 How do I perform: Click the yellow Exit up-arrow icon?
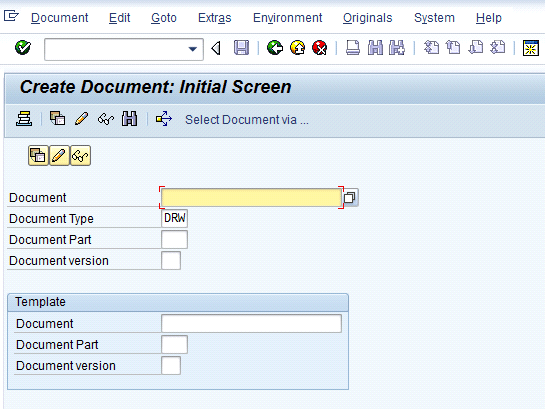298,48
